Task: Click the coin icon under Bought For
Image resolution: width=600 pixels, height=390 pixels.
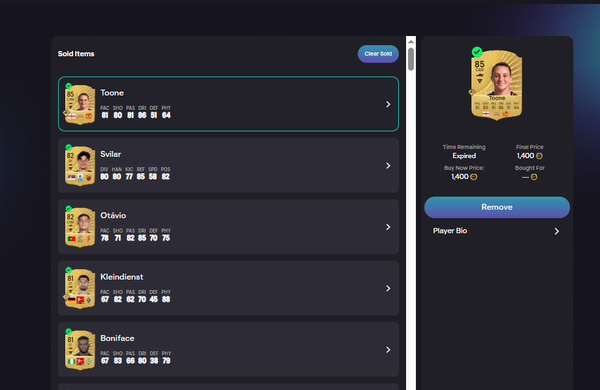Action: tap(534, 177)
